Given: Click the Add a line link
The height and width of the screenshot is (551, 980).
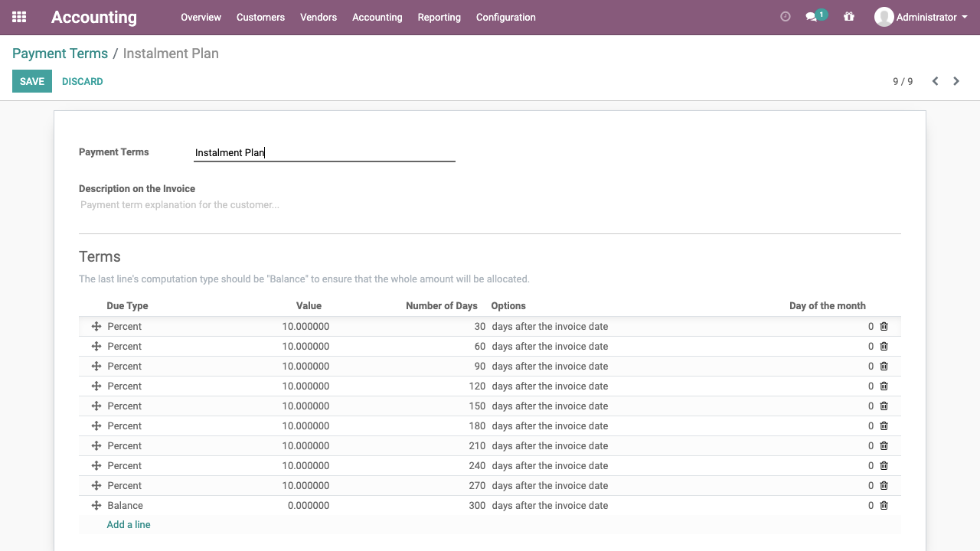Looking at the screenshot, I should 129,525.
